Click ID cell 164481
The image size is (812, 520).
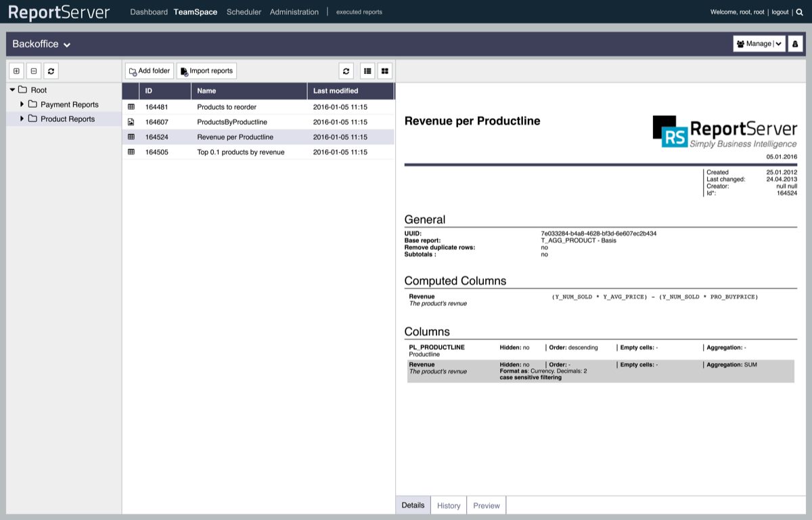pos(156,107)
